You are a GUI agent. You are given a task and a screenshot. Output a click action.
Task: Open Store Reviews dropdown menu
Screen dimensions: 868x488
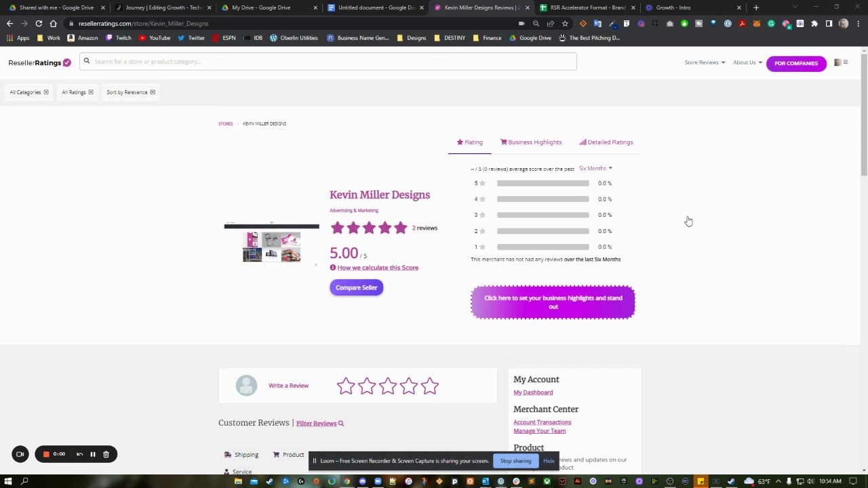point(705,62)
